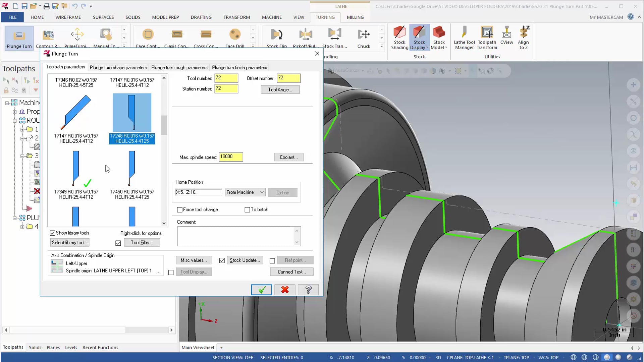644x362 pixels.
Task: Click the Select library tool button
Action: pos(70,242)
